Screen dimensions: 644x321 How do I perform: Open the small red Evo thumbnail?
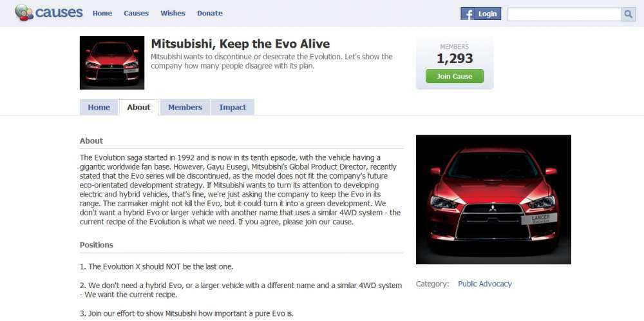(x=111, y=63)
